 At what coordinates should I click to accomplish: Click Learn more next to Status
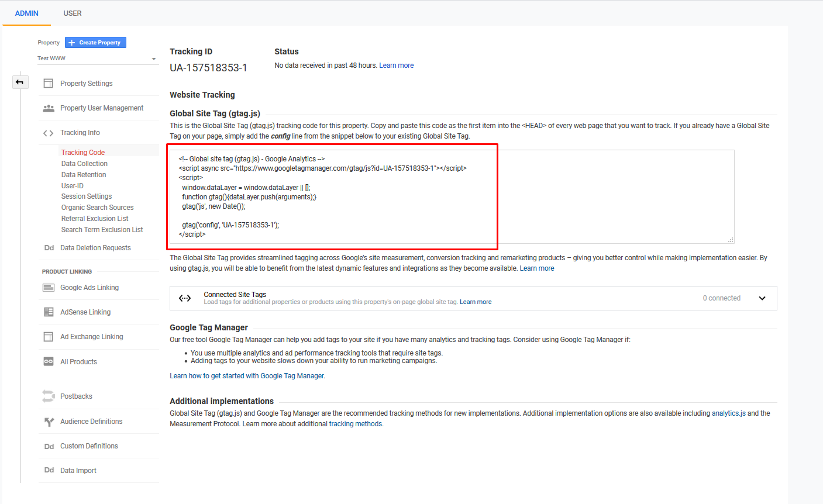tap(396, 65)
